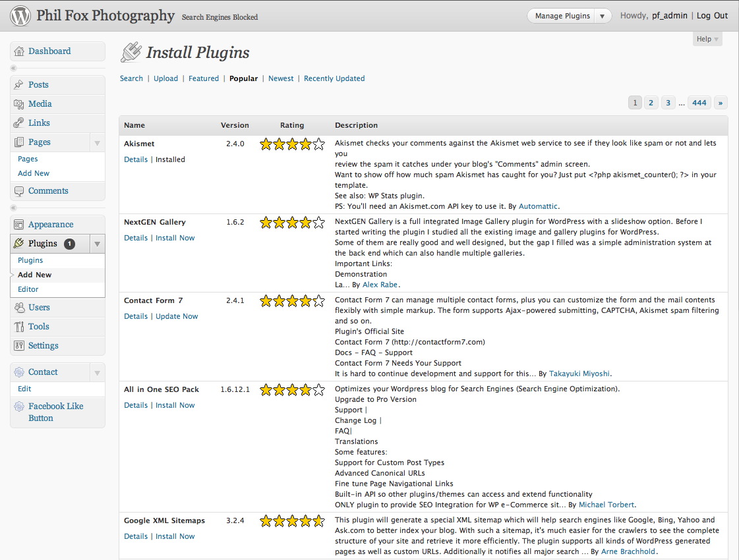Click Install Now for All in One SEO Pack
739x560 pixels.
pyautogui.click(x=175, y=405)
